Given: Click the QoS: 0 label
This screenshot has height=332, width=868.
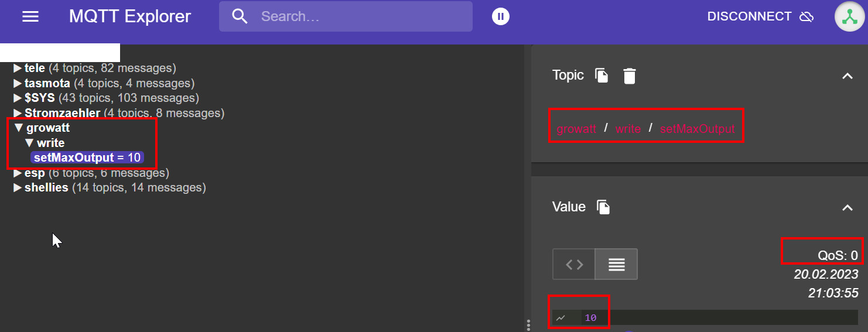Looking at the screenshot, I should tap(838, 255).
